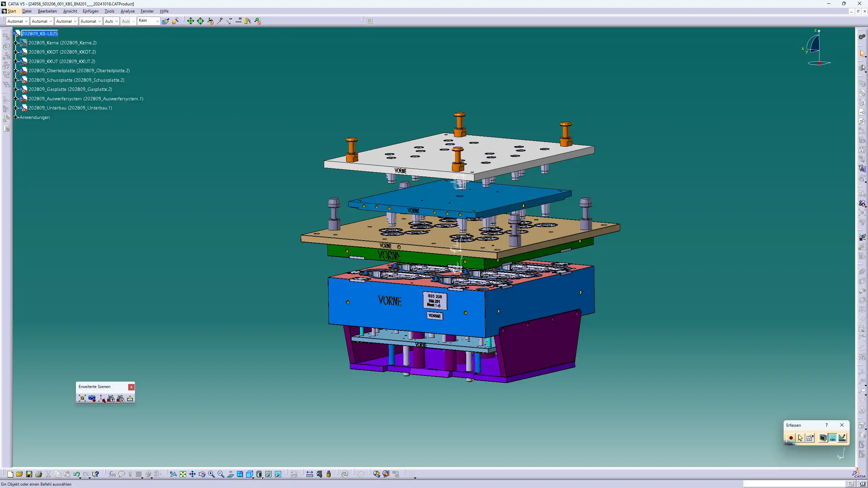Expand the 202809_Unterbau tree node
The width and height of the screenshot is (868, 488).
point(15,108)
